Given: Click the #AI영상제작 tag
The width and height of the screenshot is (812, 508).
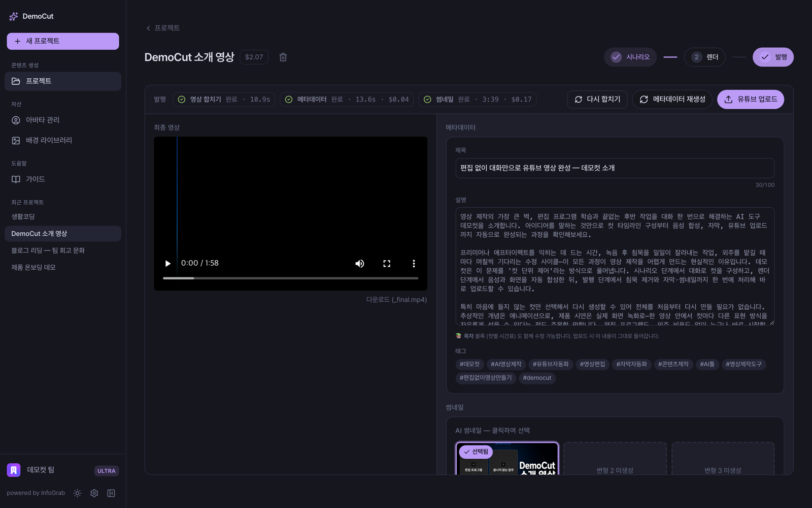Looking at the screenshot, I should (506, 364).
